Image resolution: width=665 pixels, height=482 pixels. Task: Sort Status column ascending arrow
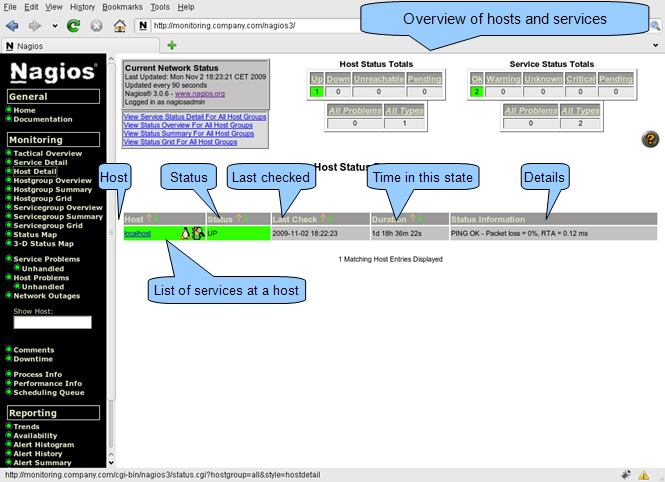(x=239, y=218)
